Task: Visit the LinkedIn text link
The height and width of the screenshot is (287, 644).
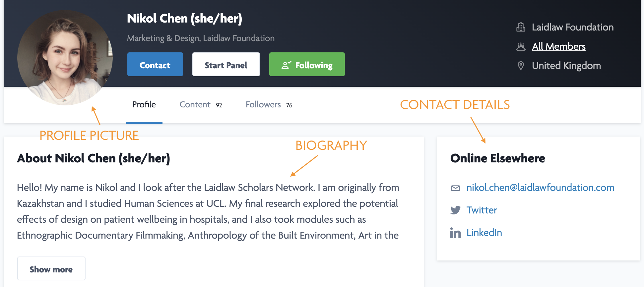Action: (484, 233)
